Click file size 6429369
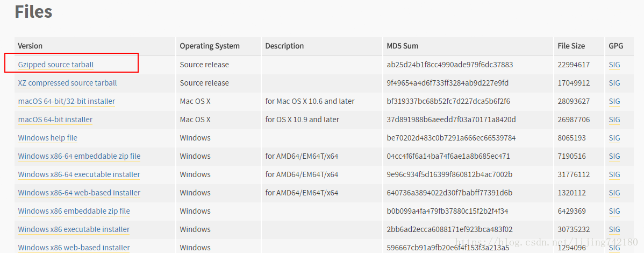Image resolution: width=644 pixels, height=253 pixels. (x=572, y=211)
